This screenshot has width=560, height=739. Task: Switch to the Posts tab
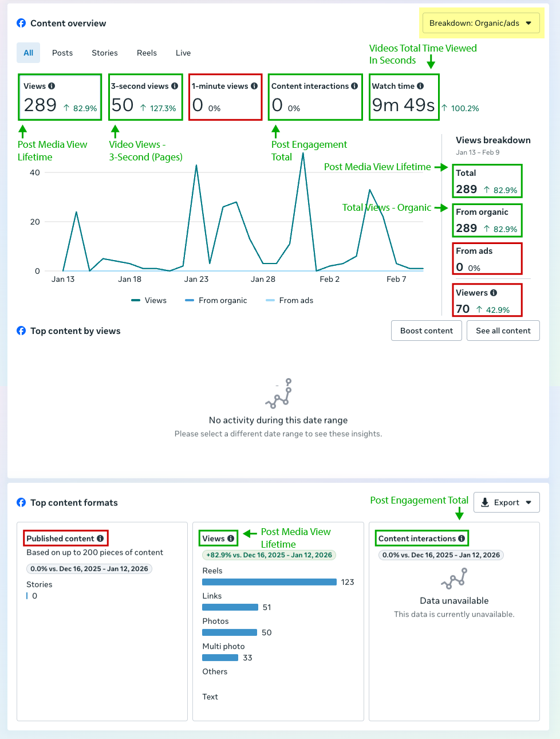pos(62,53)
